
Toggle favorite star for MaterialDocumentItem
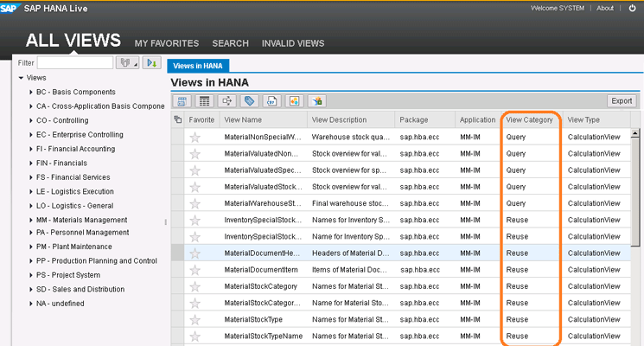(x=194, y=270)
